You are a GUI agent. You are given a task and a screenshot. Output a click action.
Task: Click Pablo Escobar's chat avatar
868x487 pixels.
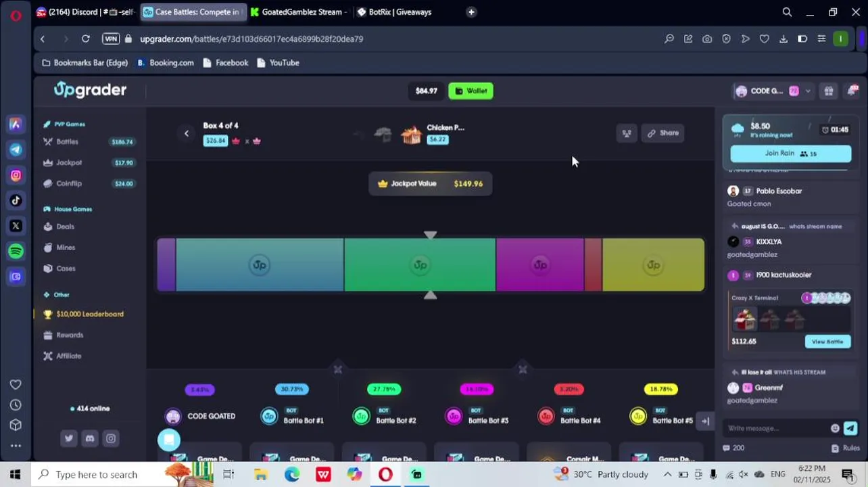[x=733, y=191]
